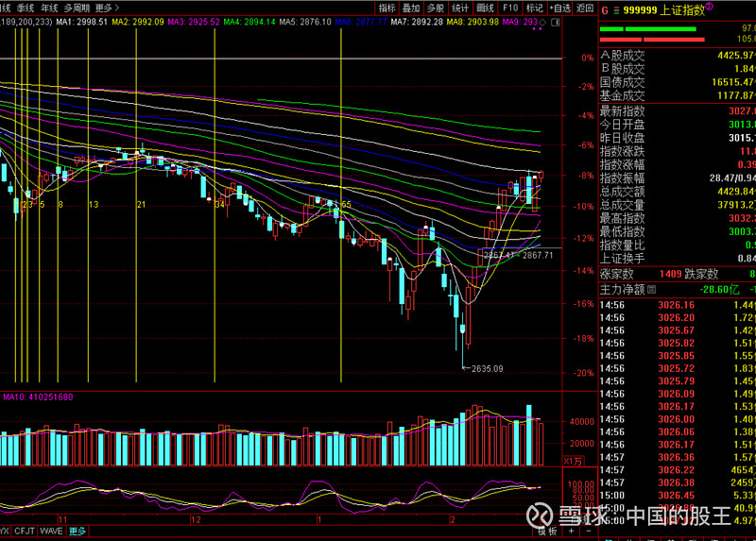Click the 标记 mark button
This screenshot has height=541, width=756.
tap(535, 8)
